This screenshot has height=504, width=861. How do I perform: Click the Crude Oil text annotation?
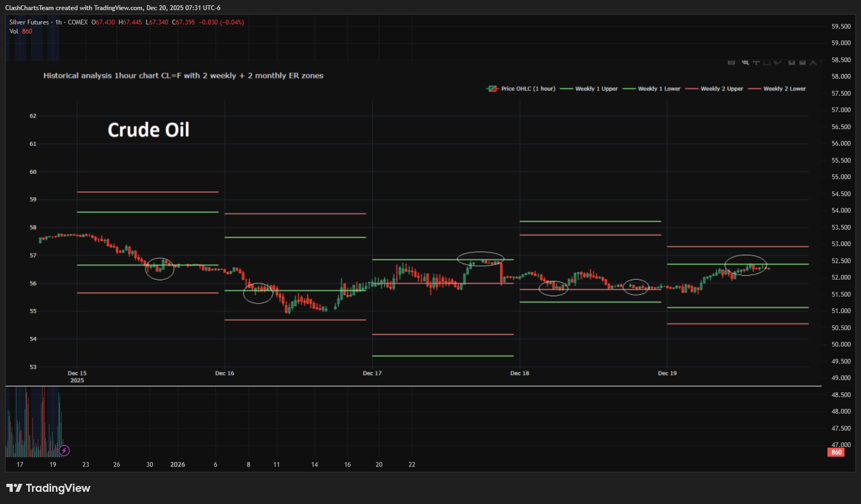[x=148, y=130]
